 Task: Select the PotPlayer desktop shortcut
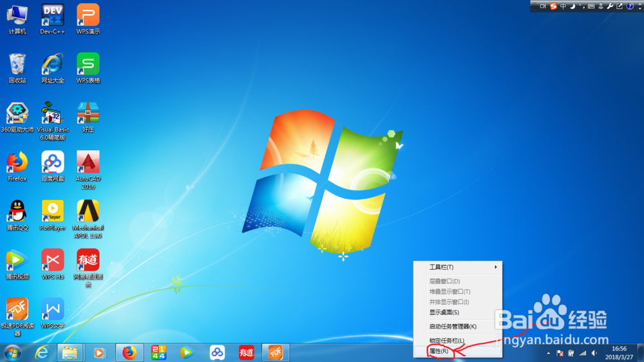click(x=53, y=215)
